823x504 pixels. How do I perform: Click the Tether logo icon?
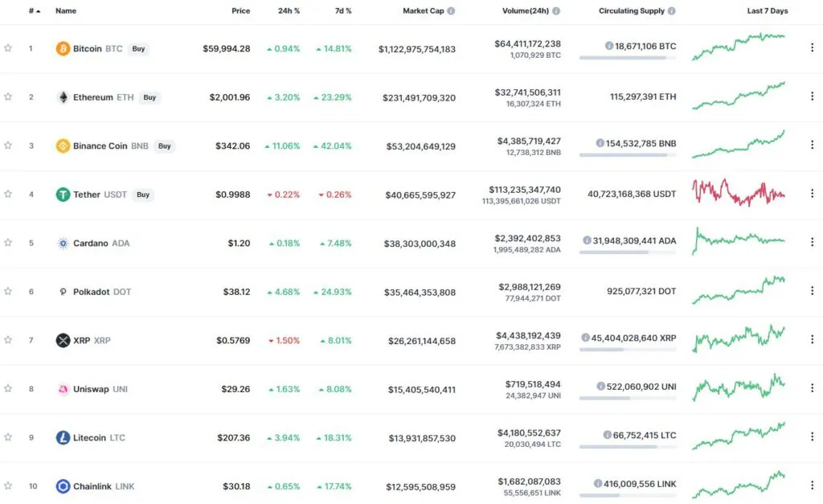63,195
